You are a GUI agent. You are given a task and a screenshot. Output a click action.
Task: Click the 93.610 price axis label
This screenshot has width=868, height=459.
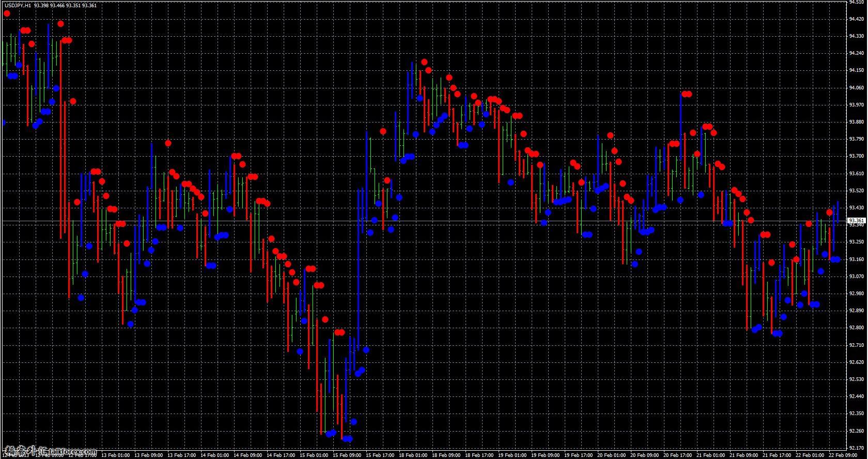(x=857, y=174)
